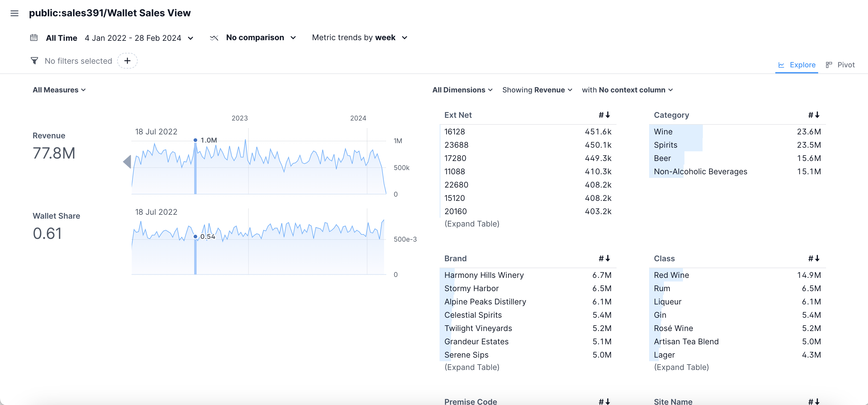Screen dimensions: 868x405
Task: Click the Revenue 77.8M big number
Action: pos(54,153)
